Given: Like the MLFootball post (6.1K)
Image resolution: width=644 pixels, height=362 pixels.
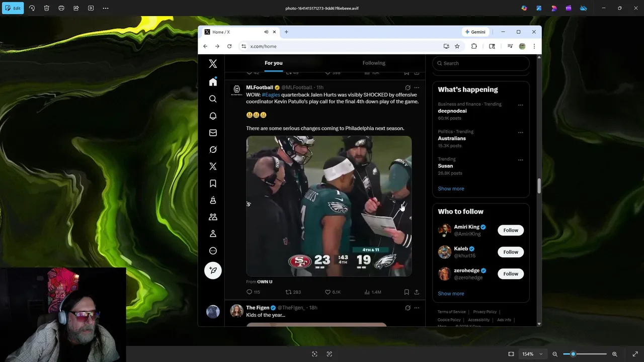Looking at the screenshot, I should coord(333,292).
